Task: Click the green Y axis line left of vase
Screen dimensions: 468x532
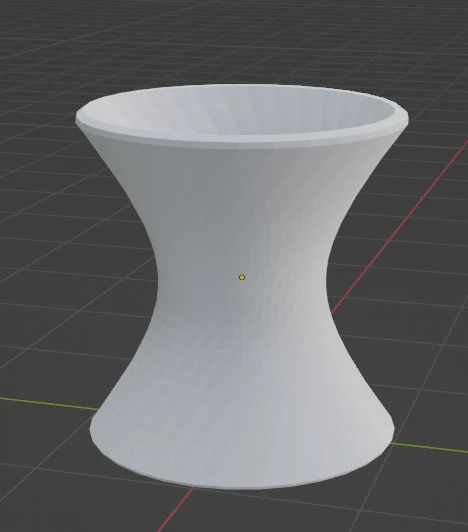Action: 49,403
